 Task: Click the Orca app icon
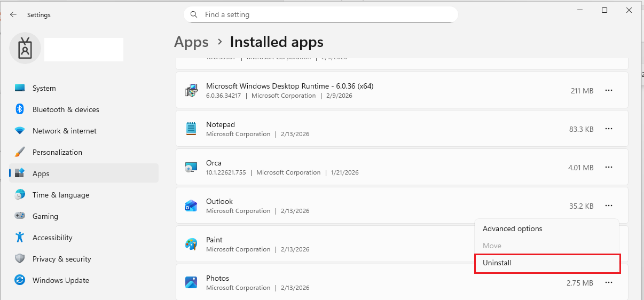point(191,167)
